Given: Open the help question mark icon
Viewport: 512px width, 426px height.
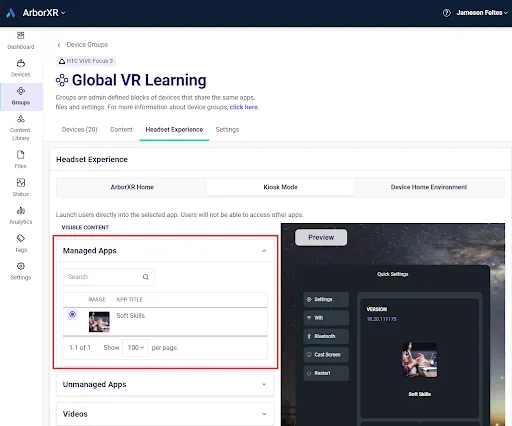Looking at the screenshot, I should (446, 13).
